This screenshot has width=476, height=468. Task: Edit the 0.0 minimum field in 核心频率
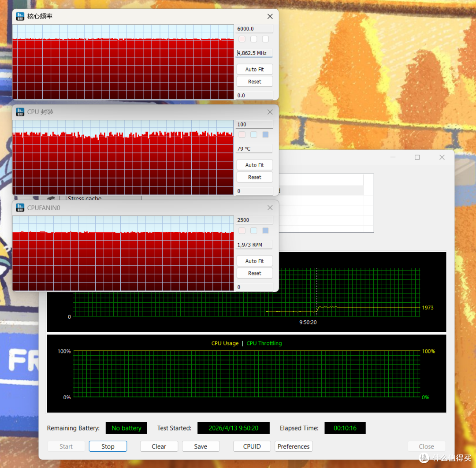point(254,95)
